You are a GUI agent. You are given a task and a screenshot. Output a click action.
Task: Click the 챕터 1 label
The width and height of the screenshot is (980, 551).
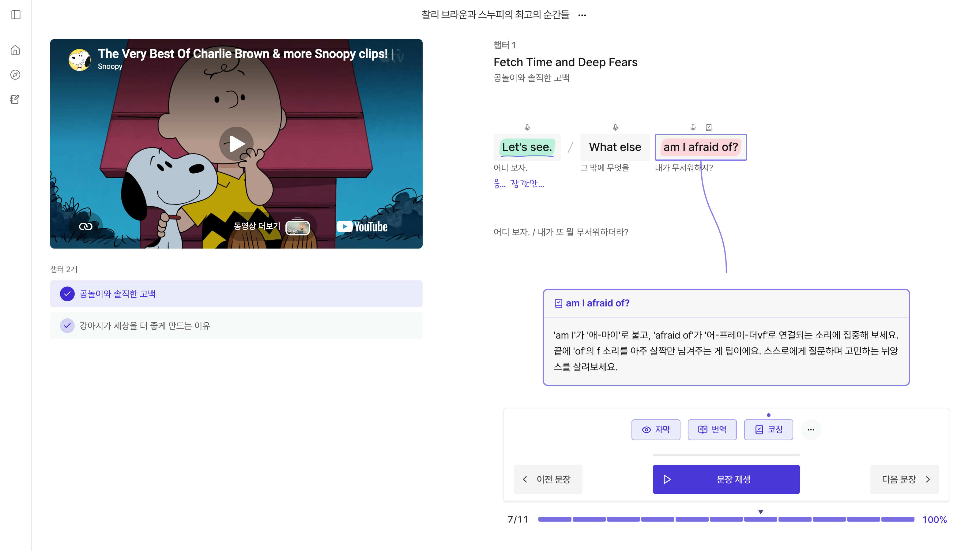pos(504,45)
